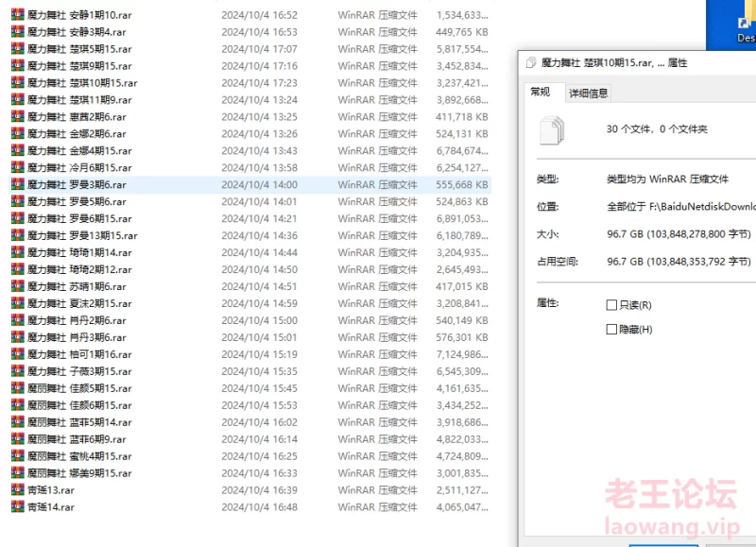Click the size value 449,765 KB
The width and height of the screenshot is (756, 547).
462,32
